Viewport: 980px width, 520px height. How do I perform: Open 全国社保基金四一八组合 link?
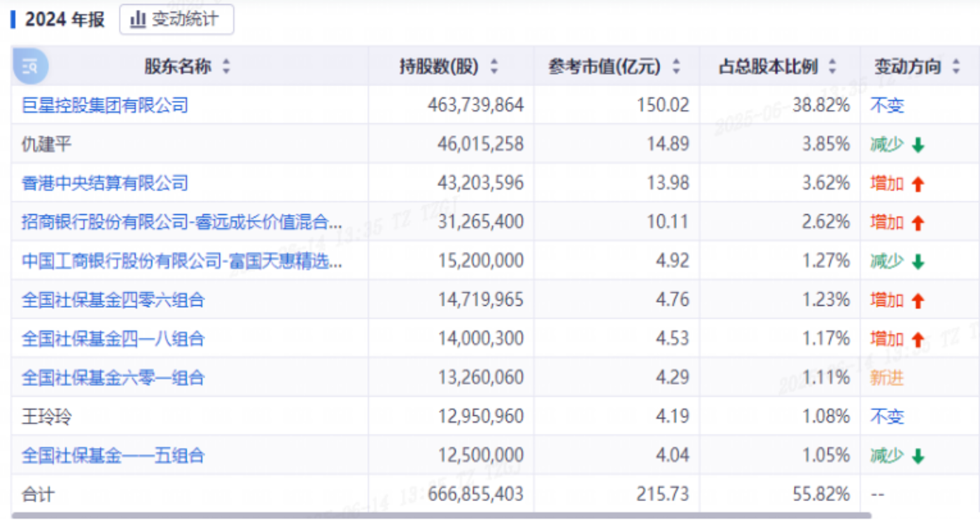click(113, 339)
